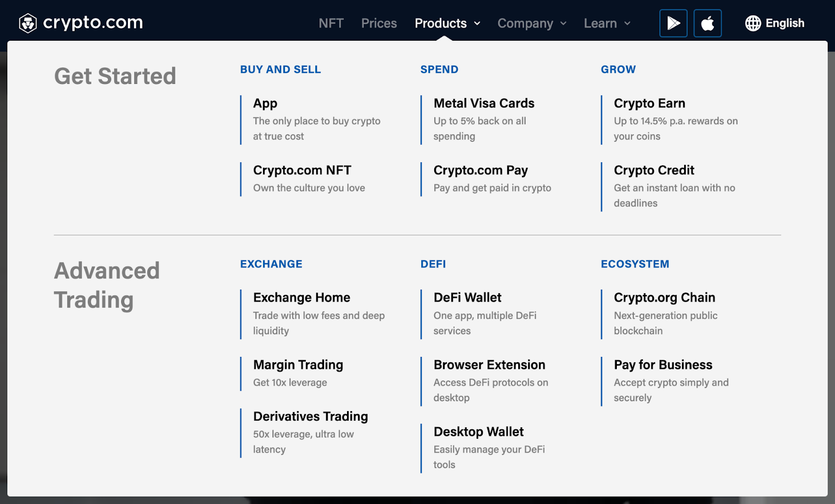
Task: Click the Advanced Trading section title
Action: click(x=107, y=285)
